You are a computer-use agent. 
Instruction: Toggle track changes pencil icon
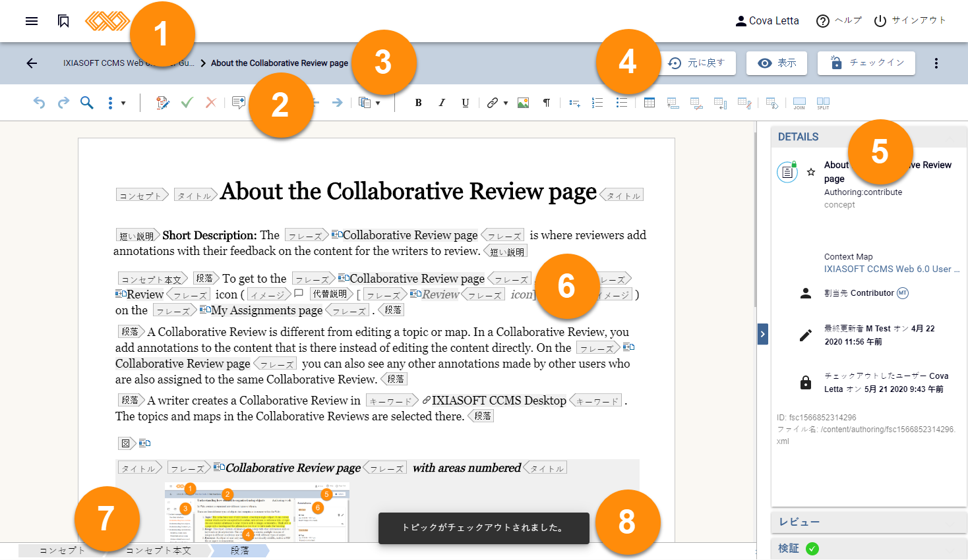point(162,103)
